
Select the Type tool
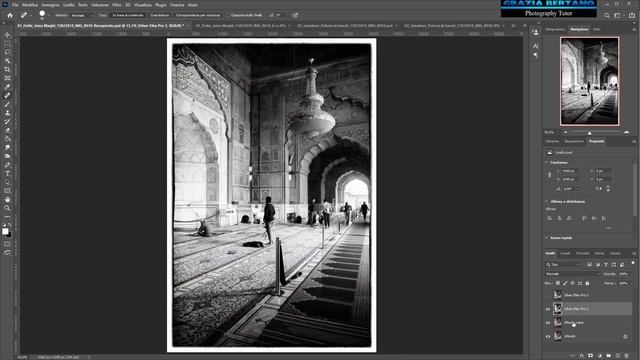click(7, 173)
